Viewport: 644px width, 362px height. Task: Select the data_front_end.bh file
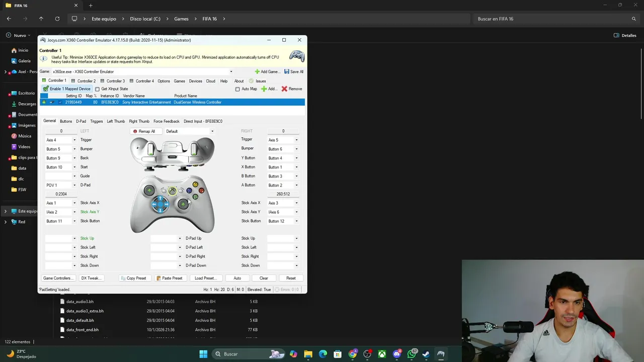[x=83, y=330]
